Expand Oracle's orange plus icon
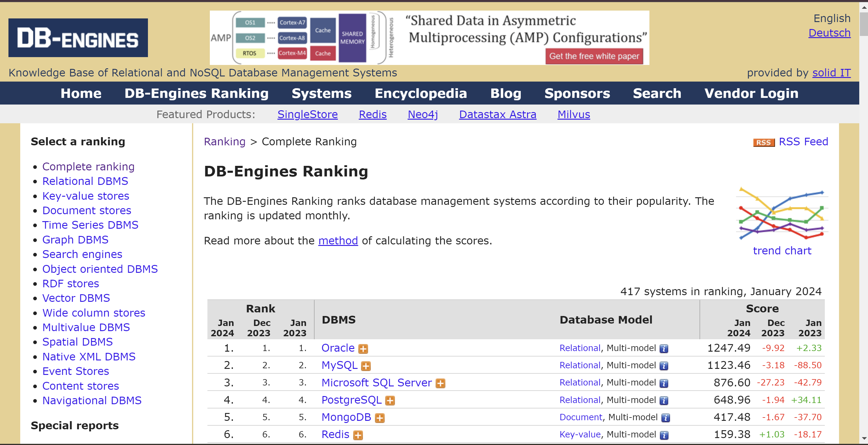Image resolution: width=868 pixels, height=445 pixels. (x=363, y=349)
